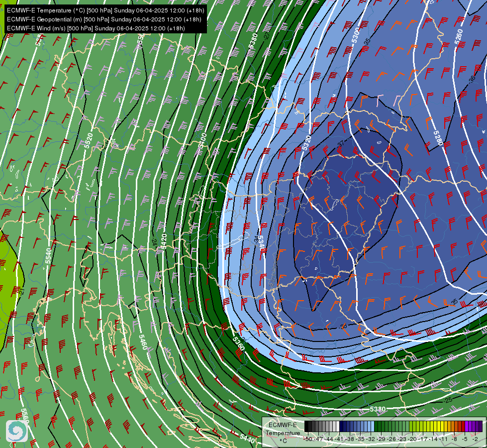Viewport: 487px width, 448px height.
Task: Click the -23 legend tick label
Action: click(x=402, y=439)
